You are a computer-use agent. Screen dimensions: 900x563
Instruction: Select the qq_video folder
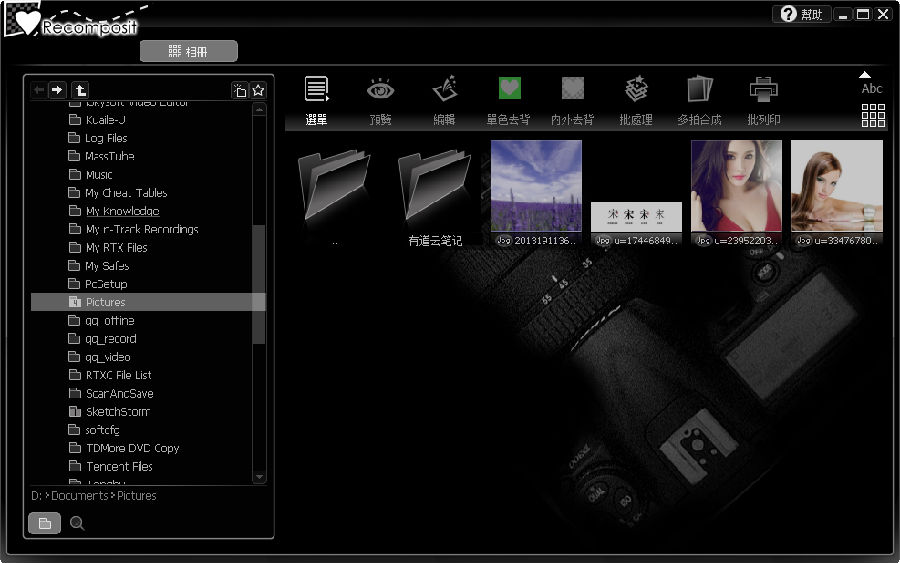(x=99, y=357)
